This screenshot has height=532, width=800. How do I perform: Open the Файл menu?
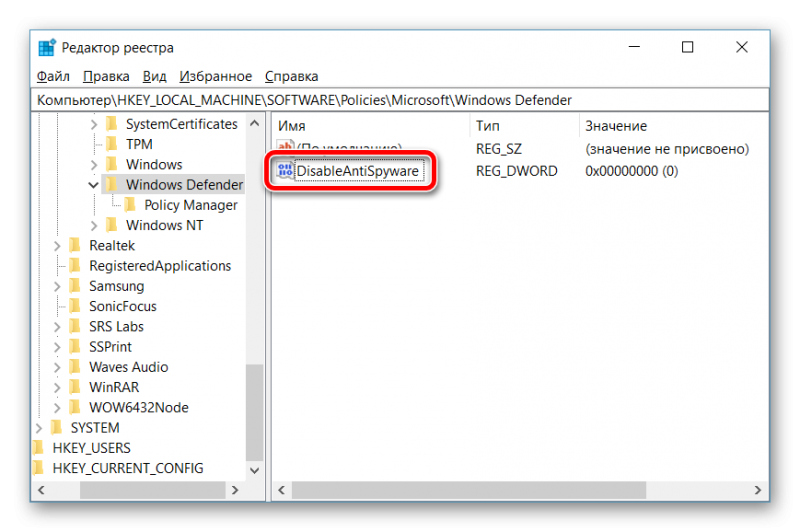53,77
